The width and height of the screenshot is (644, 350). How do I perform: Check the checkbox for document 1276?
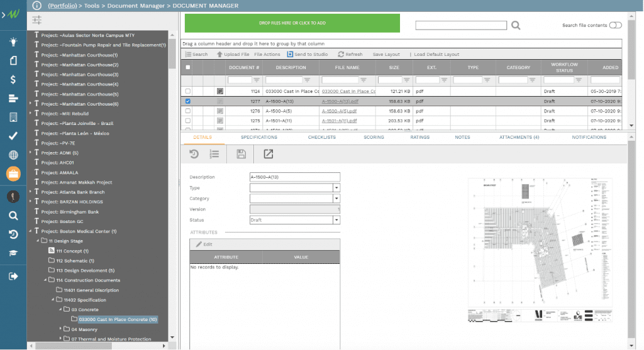click(187, 111)
